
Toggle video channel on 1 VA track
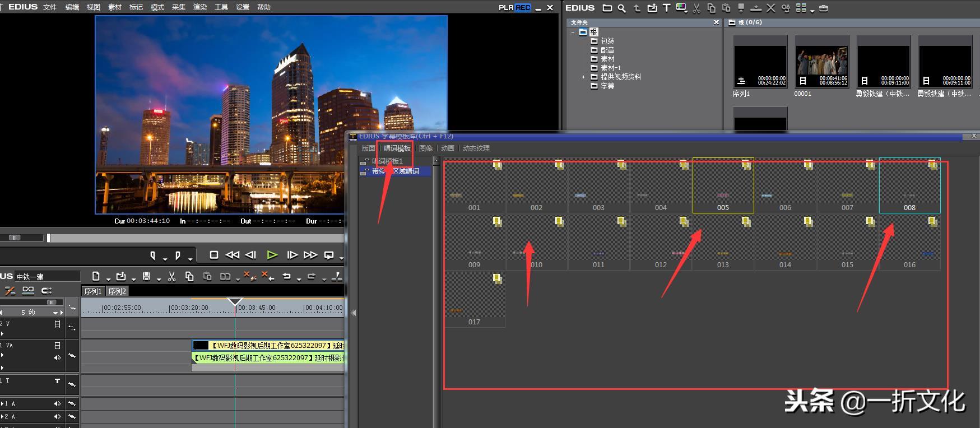click(x=57, y=346)
